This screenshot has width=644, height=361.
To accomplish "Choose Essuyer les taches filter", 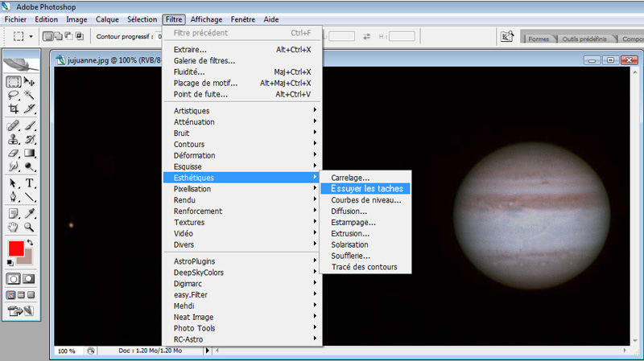I will pos(365,189).
